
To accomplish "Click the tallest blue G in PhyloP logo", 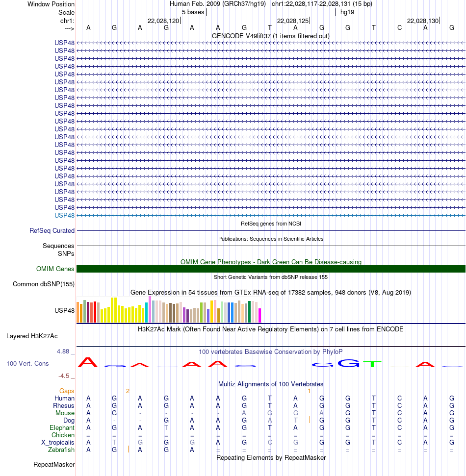I will coord(348,363).
